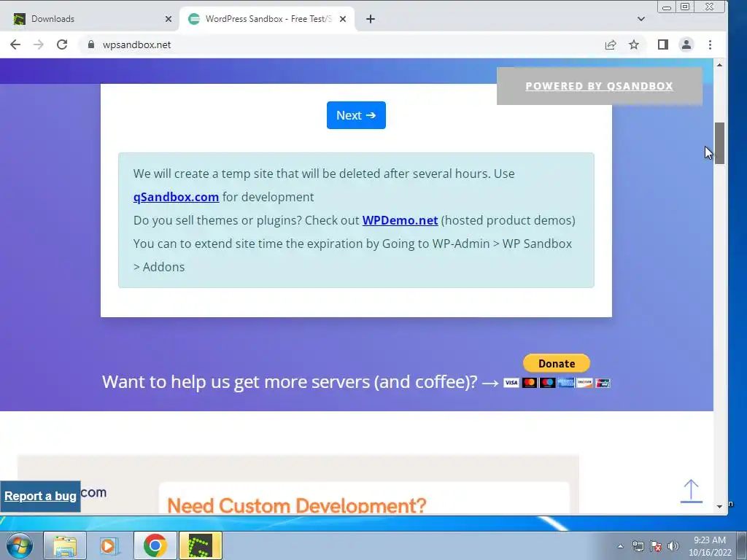
Task: Click the Next button
Action: click(x=356, y=115)
